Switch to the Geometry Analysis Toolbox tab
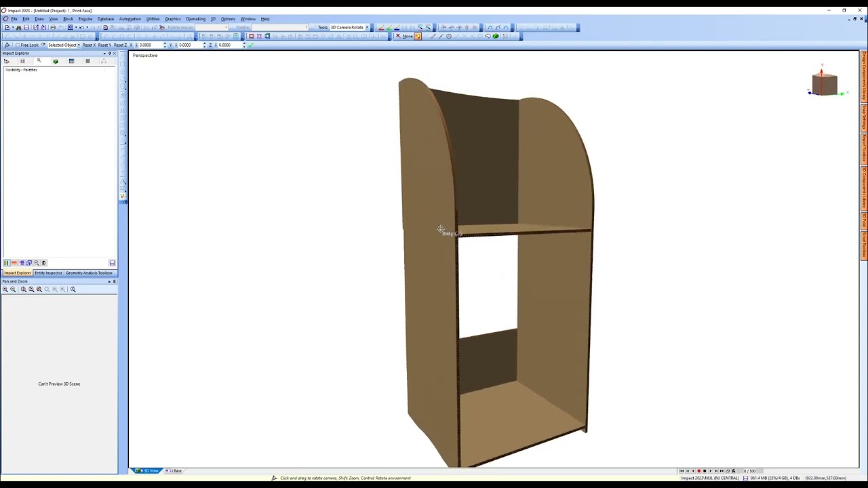The width and height of the screenshot is (868, 488). point(89,273)
